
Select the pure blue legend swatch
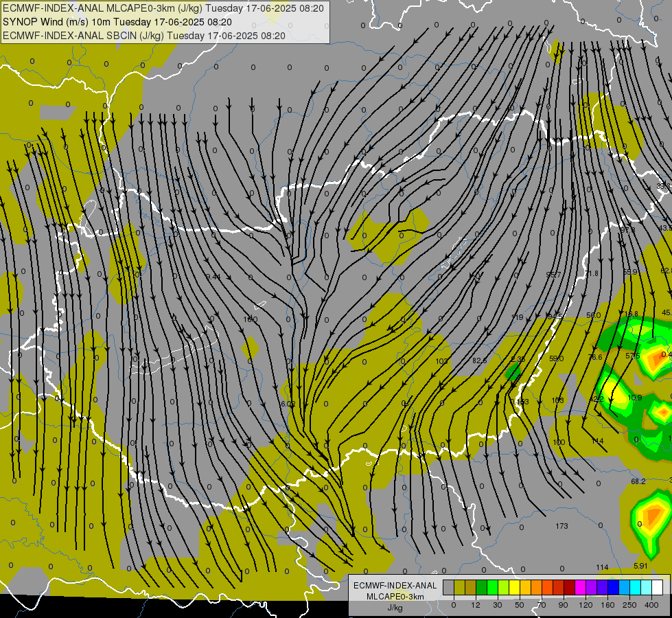click(613, 587)
